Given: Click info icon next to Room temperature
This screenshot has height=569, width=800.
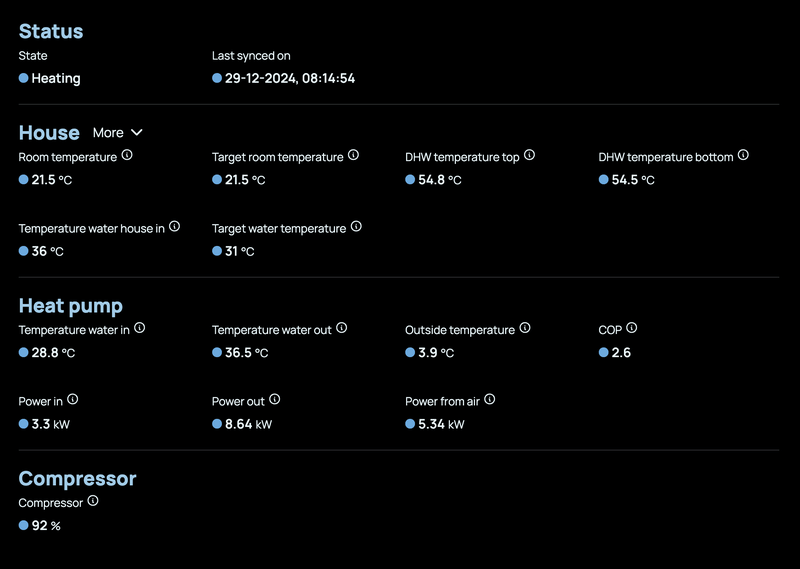Looking at the screenshot, I should [127, 156].
